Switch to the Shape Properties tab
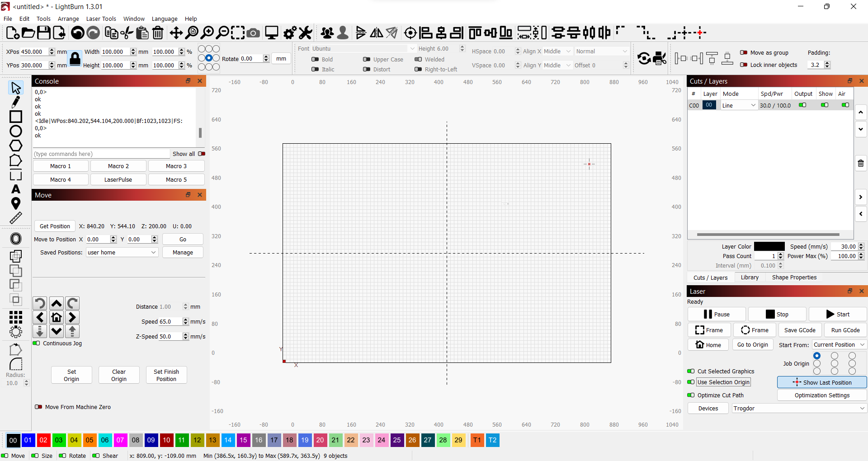Screen dimensions: 868x461 (794, 278)
